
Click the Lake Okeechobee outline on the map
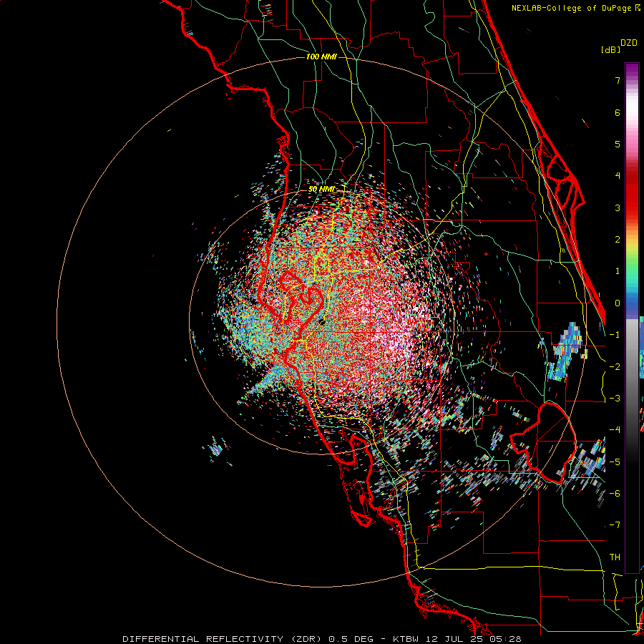click(543, 444)
